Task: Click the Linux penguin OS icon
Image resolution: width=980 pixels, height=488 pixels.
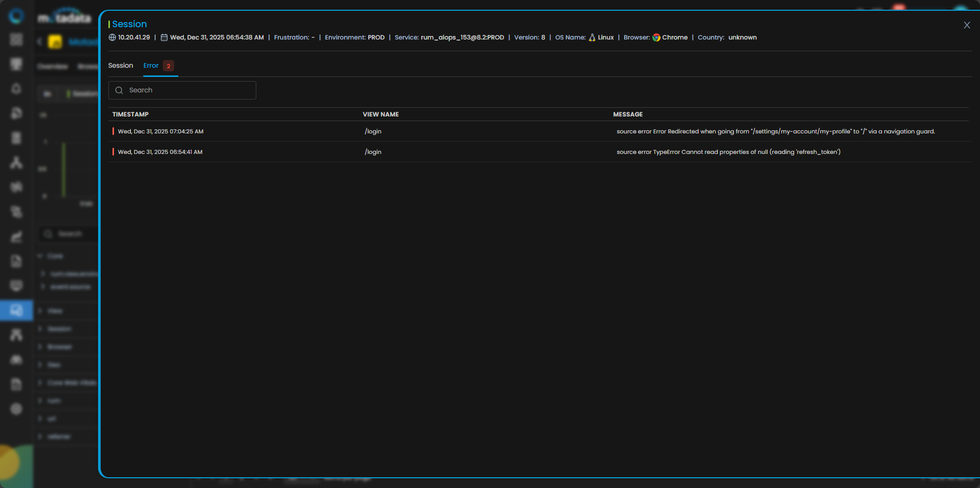Action: point(592,37)
